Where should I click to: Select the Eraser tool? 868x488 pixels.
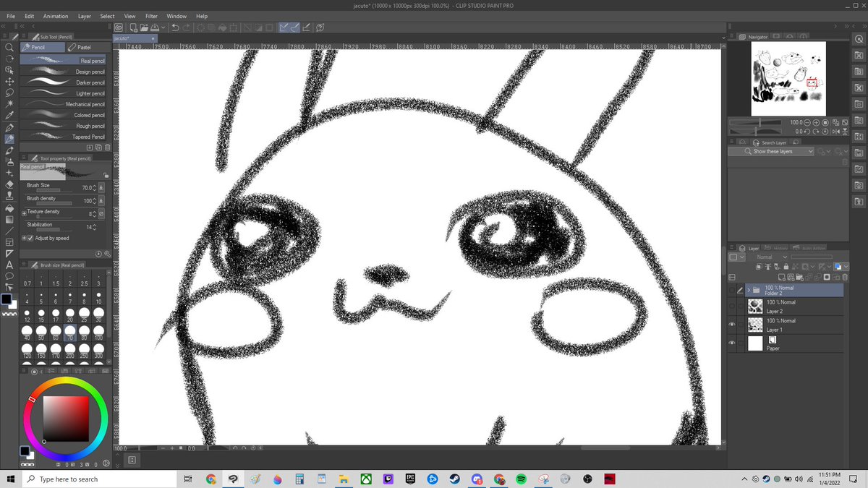(10, 184)
